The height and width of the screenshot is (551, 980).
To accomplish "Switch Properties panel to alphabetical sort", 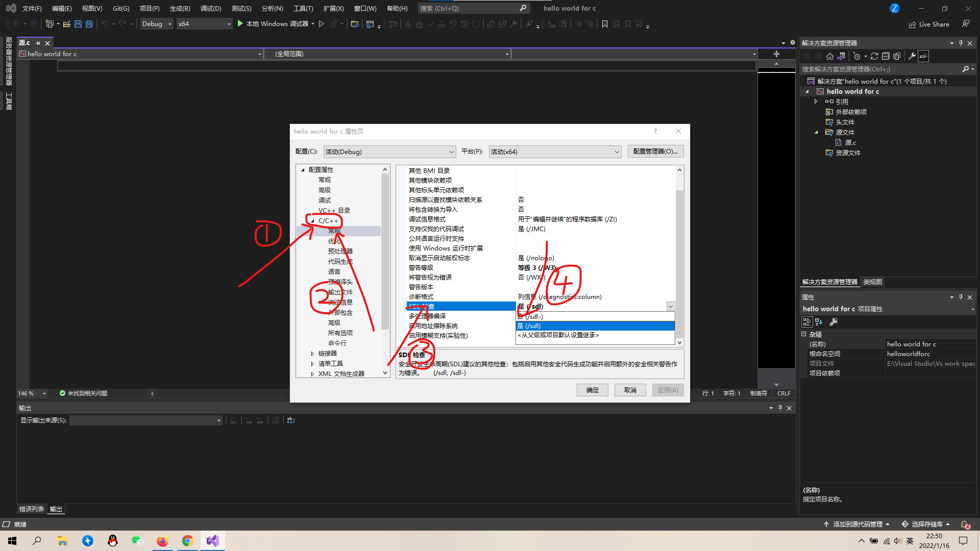I will point(818,322).
